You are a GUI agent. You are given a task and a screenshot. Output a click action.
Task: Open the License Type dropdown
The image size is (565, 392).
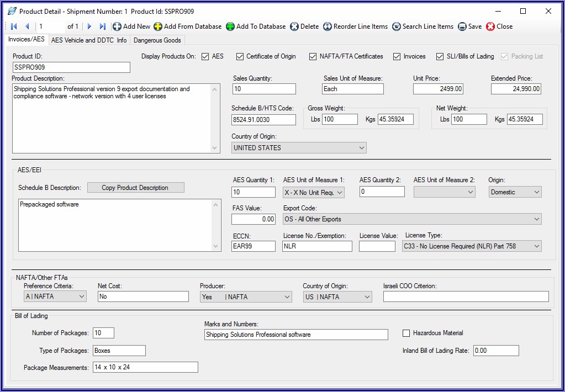click(x=536, y=246)
